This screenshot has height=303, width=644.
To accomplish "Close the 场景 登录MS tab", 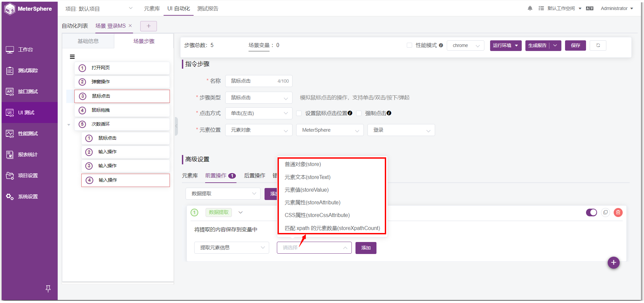I will [x=130, y=26].
